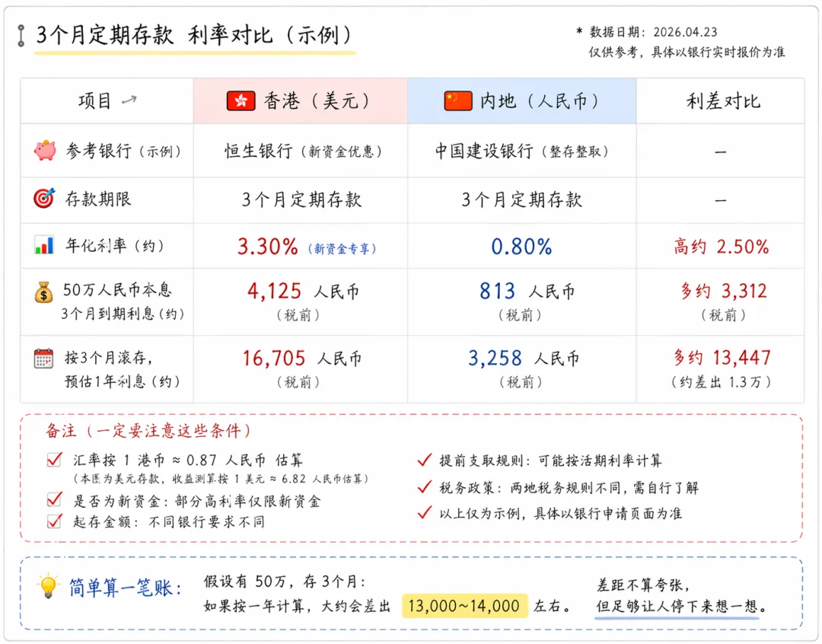Viewport: 822px width, 644px height.
Task: Select the 香港（美元）column header
Action: 301,100
